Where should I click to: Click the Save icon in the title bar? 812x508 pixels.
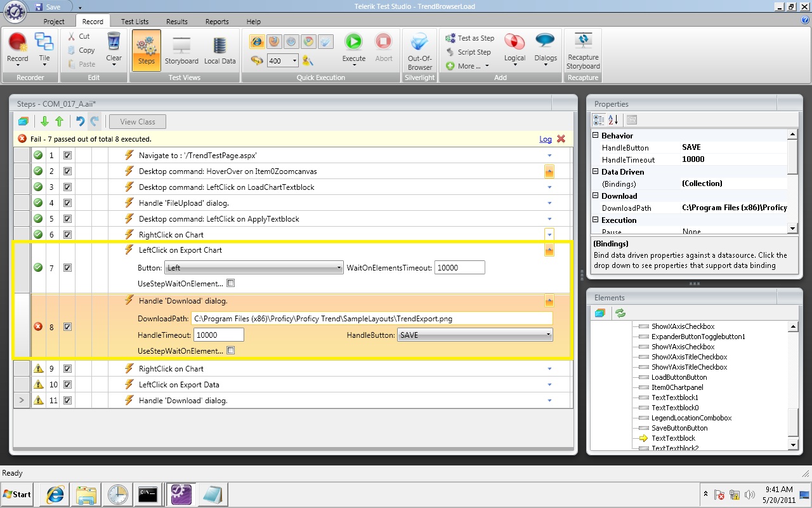(48, 7)
